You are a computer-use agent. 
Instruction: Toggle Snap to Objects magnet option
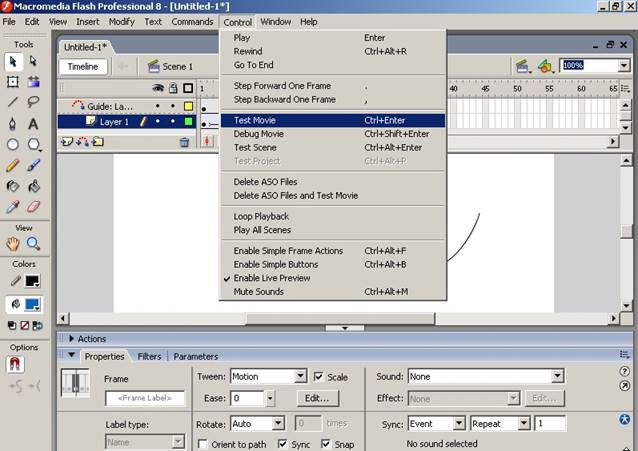[15, 364]
